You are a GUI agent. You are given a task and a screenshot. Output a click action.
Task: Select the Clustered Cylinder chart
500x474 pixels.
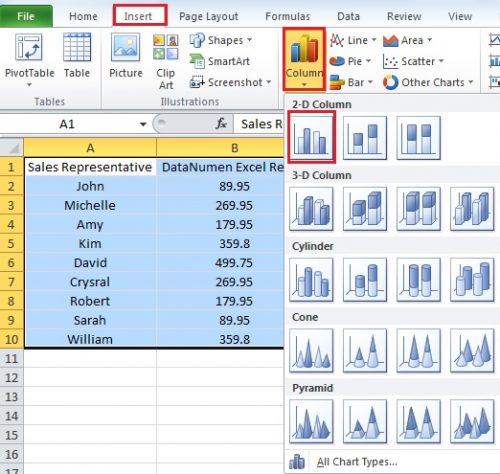311,280
